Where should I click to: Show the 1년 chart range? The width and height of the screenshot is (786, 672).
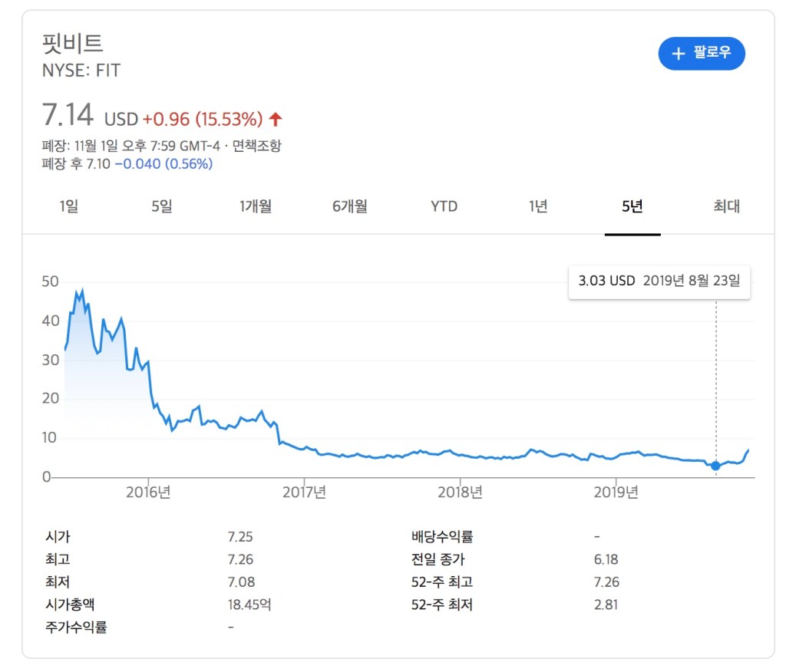(x=538, y=206)
